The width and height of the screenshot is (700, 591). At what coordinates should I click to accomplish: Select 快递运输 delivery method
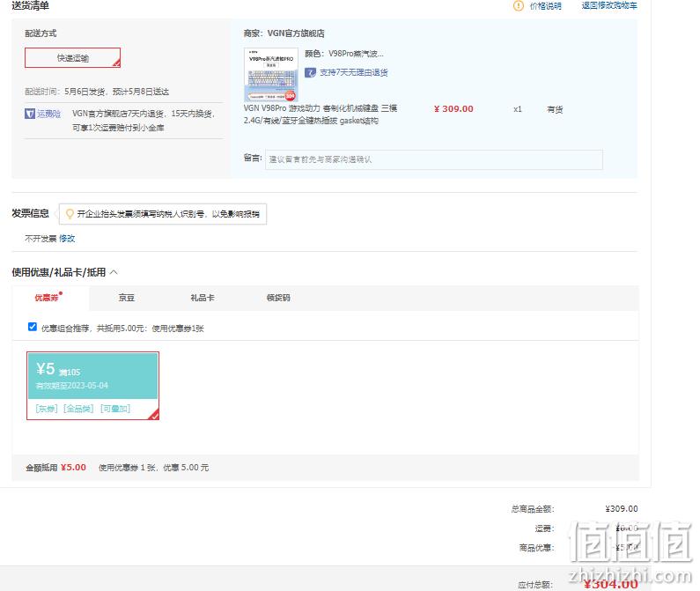click(x=72, y=57)
